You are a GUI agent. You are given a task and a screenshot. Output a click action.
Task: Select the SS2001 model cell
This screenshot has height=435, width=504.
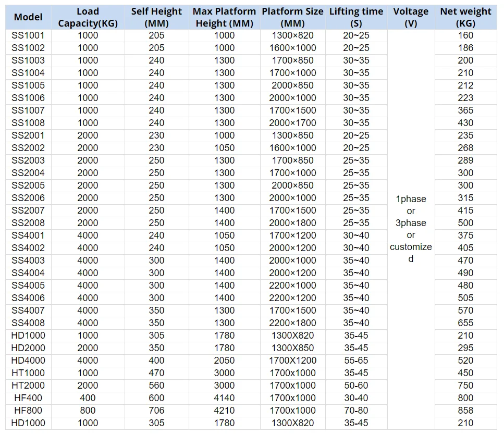click(28, 135)
